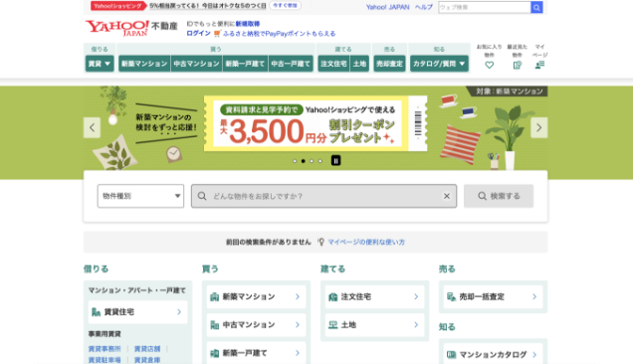Go to previous banner slide
The image size is (633, 364).
pos(92,127)
